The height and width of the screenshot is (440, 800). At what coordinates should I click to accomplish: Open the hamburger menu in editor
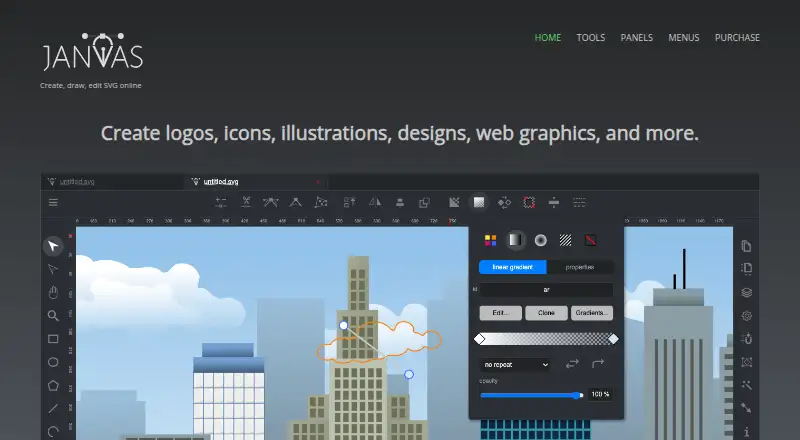click(53, 203)
